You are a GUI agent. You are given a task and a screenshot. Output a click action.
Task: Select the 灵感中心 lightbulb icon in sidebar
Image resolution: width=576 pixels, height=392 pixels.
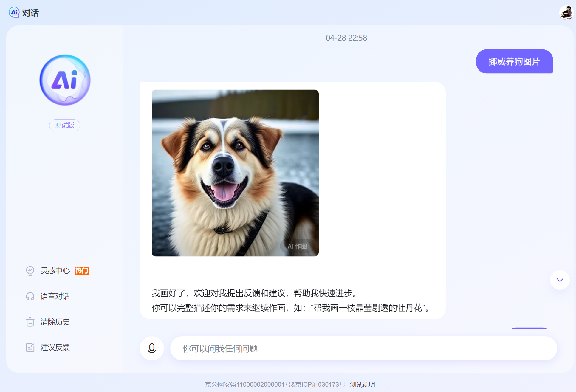tap(30, 270)
